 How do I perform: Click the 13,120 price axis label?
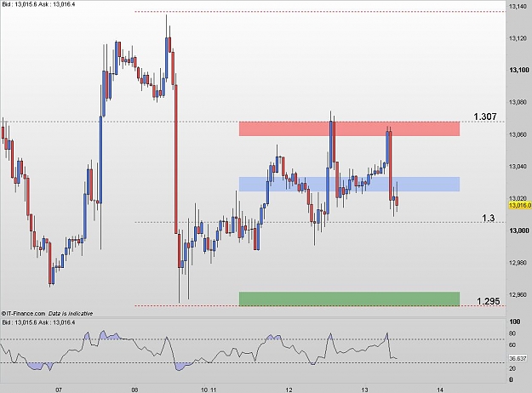pos(518,38)
